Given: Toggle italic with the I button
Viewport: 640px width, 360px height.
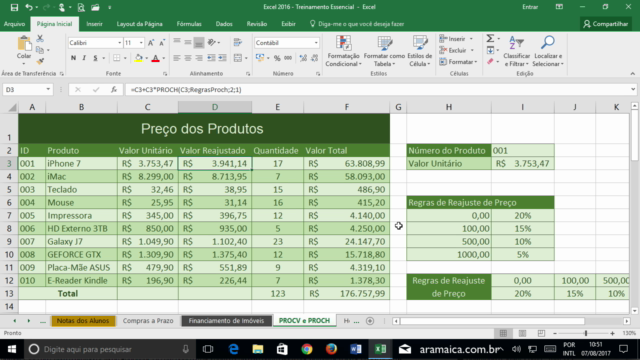Looking at the screenshot, I should point(84,58).
